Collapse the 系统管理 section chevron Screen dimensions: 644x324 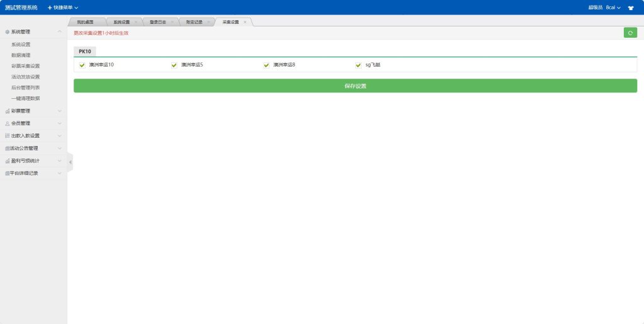60,31
